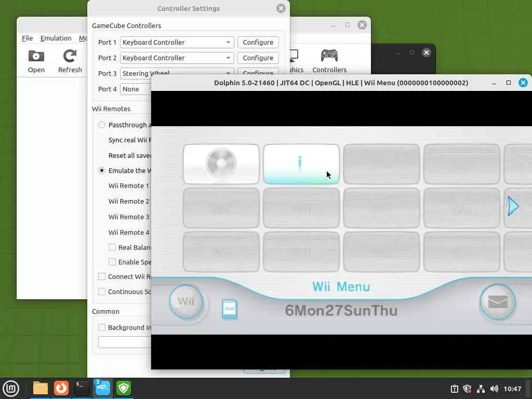Click the input field under Background Input
The height and width of the screenshot is (399, 532).
point(125,342)
